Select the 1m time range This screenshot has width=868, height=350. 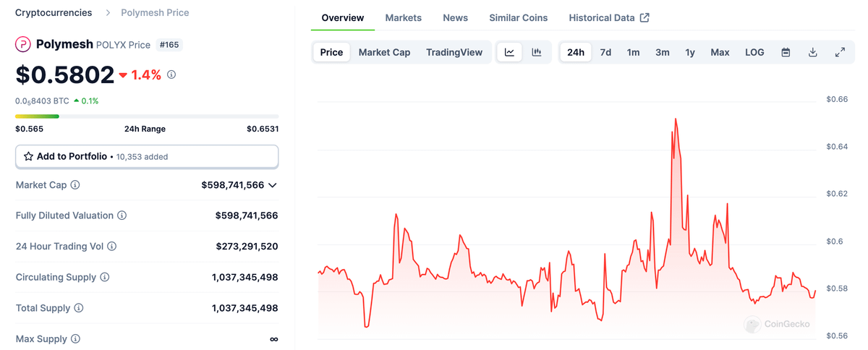click(x=633, y=52)
